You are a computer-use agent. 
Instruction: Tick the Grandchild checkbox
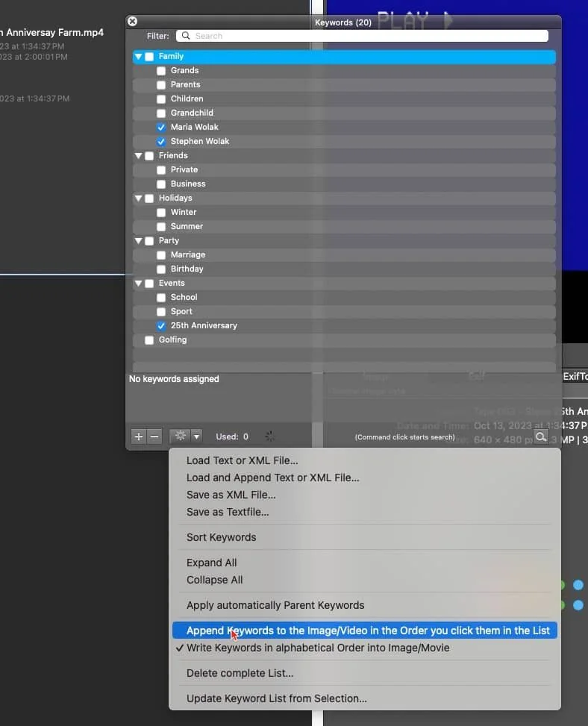[161, 113]
